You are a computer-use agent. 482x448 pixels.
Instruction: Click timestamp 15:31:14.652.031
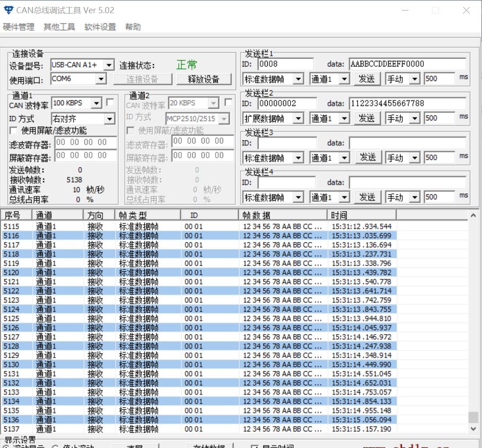[x=361, y=383]
